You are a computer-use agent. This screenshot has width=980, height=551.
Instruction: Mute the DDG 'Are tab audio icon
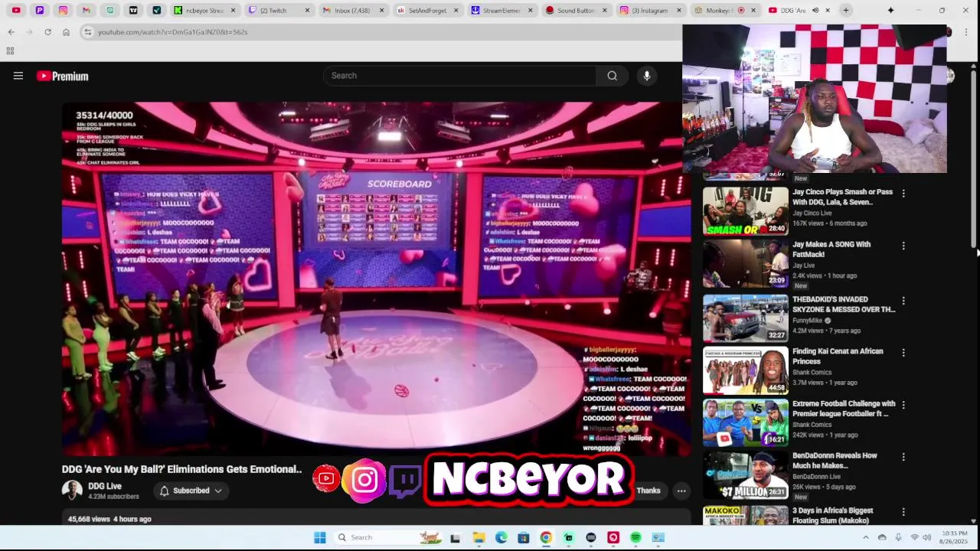coord(815,11)
